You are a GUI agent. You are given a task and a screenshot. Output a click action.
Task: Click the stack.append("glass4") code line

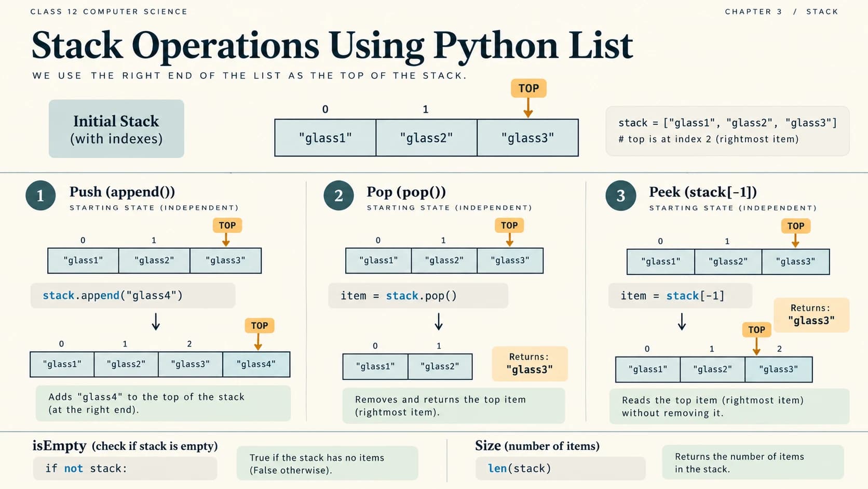[x=133, y=296]
